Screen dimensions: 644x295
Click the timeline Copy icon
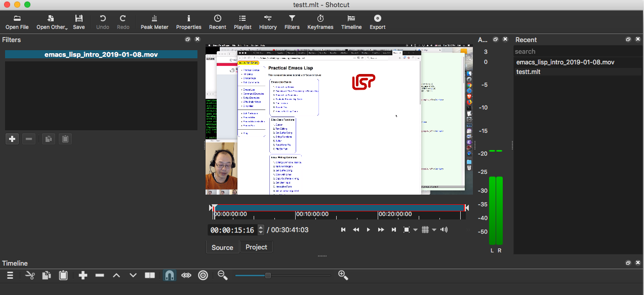pos(46,275)
